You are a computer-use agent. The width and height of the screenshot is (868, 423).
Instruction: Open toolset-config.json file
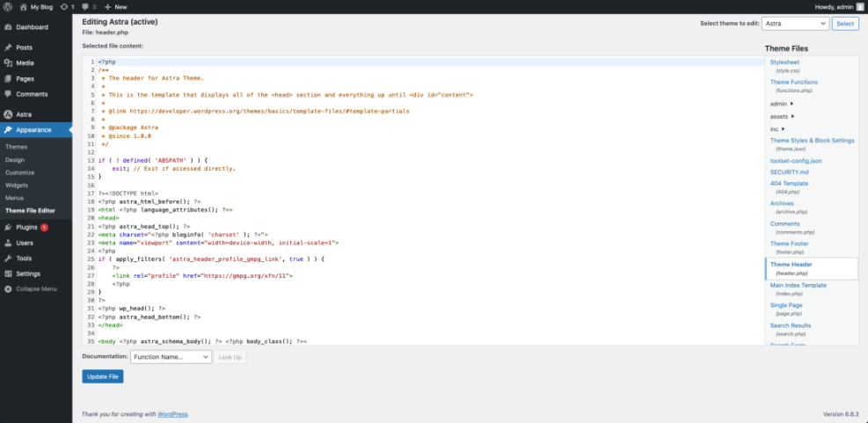click(x=796, y=161)
